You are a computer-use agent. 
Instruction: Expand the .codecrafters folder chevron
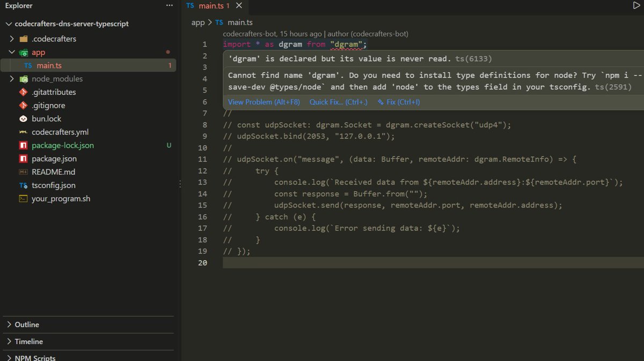pyautogui.click(x=12, y=39)
